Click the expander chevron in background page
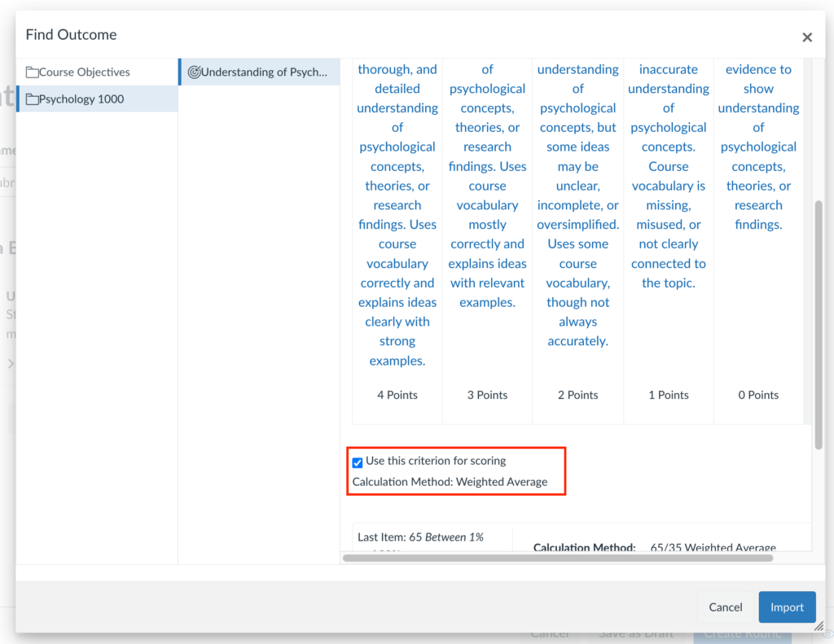This screenshot has height=644, width=834. [x=11, y=364]
